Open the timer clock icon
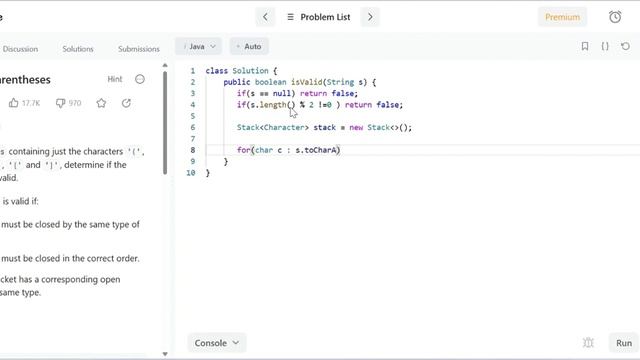Screen dimensions: 640x360 [x=615, y=17]
